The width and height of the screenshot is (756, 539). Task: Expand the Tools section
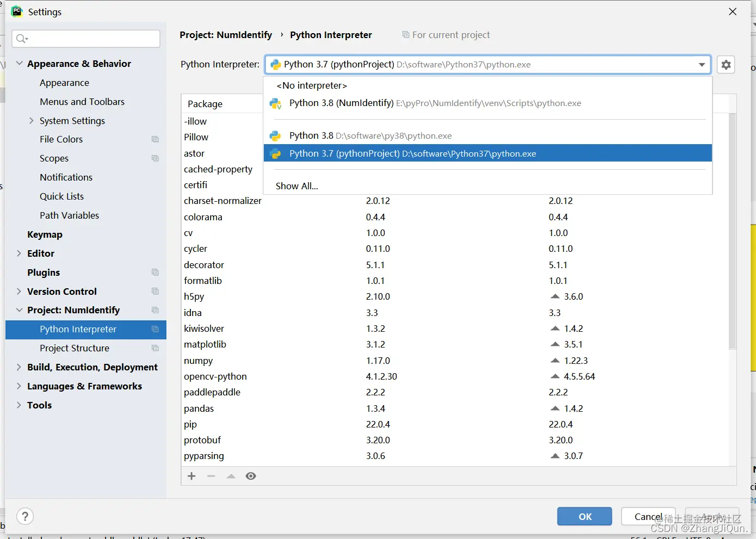[x=19, y=405]
